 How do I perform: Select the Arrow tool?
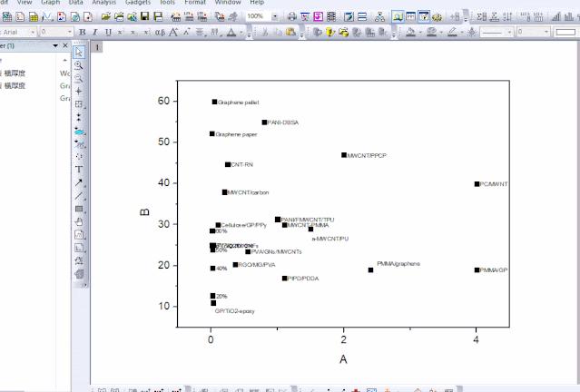point(79,182)
